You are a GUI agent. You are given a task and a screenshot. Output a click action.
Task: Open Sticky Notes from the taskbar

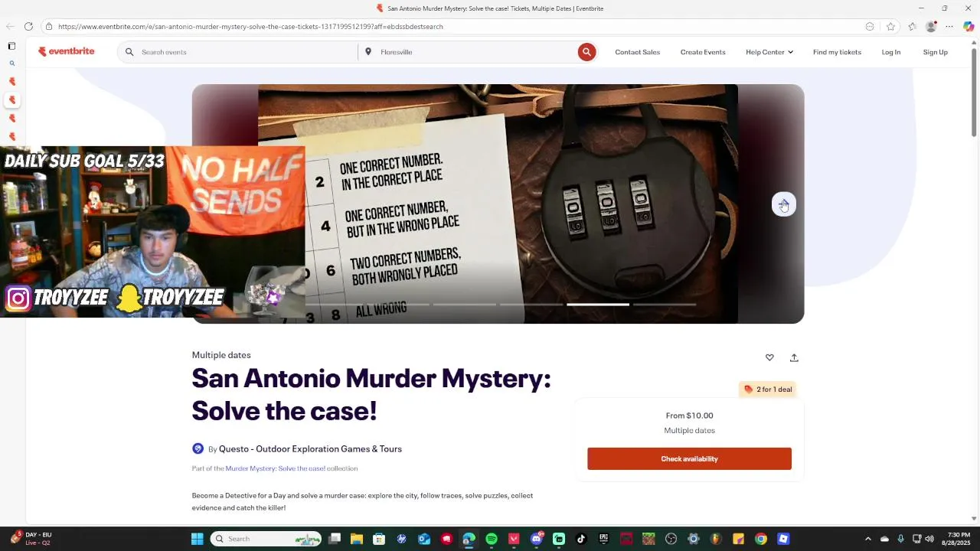[738, 539]
